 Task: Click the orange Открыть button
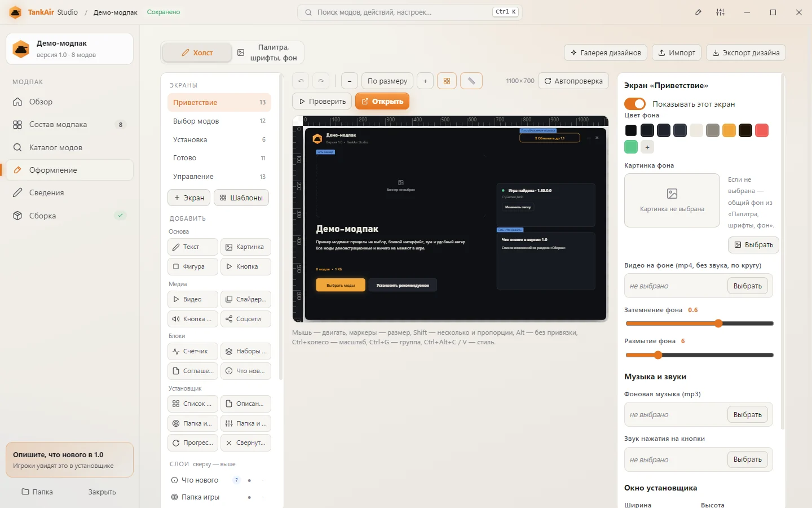click(x=382, y=102)
